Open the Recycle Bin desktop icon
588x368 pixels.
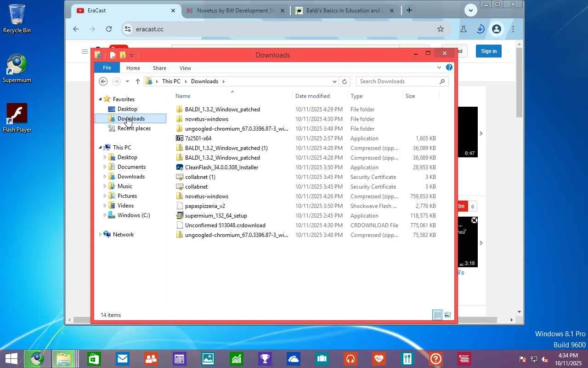[x=17, y=18]
